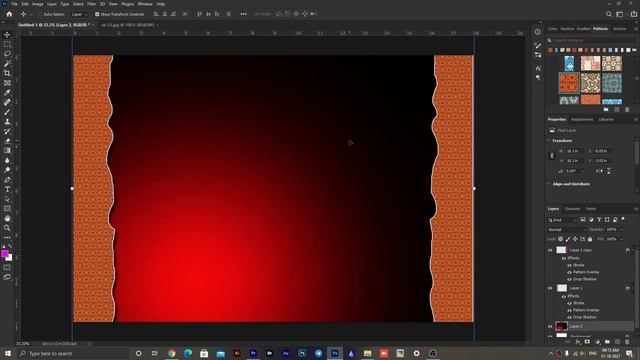The width and height of the screenshot is (640, 360).
Task: Hide the Layer 1 layer
Action: coord(550,288)
